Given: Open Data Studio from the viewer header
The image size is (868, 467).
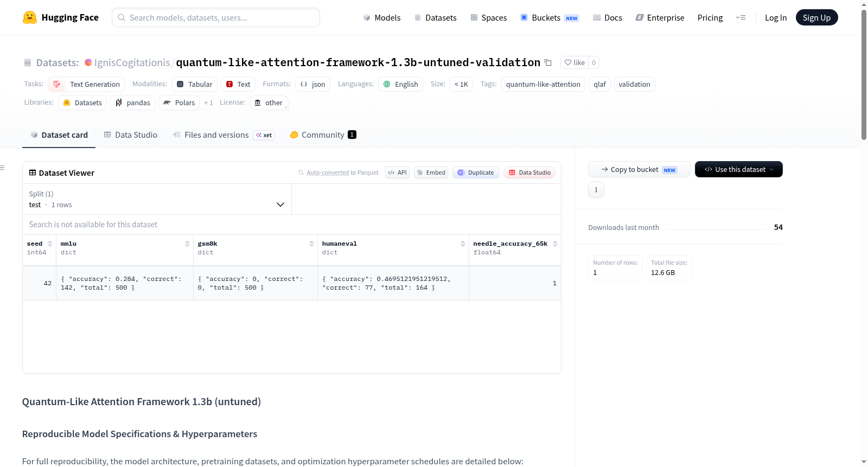Looking at the screenshot, I should click(x=529, y=172).
